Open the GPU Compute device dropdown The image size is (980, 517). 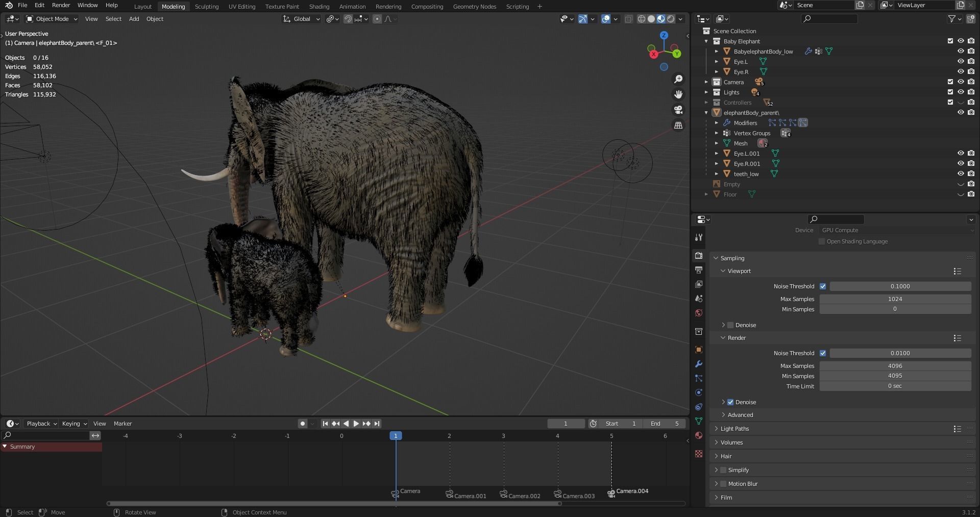[897, 230]
